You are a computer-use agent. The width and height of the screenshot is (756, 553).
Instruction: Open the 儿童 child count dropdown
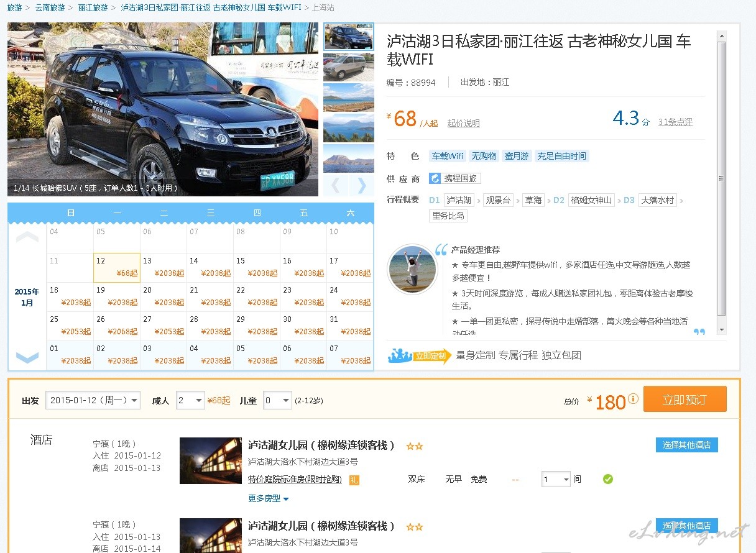[x=277, y=400]
